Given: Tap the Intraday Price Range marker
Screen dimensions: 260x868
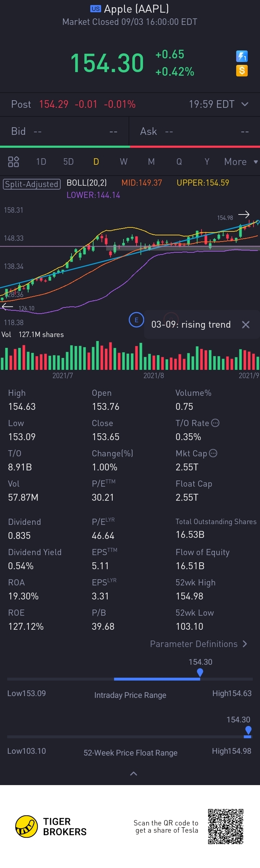Looking at the screenshot, I should (200, 672).
